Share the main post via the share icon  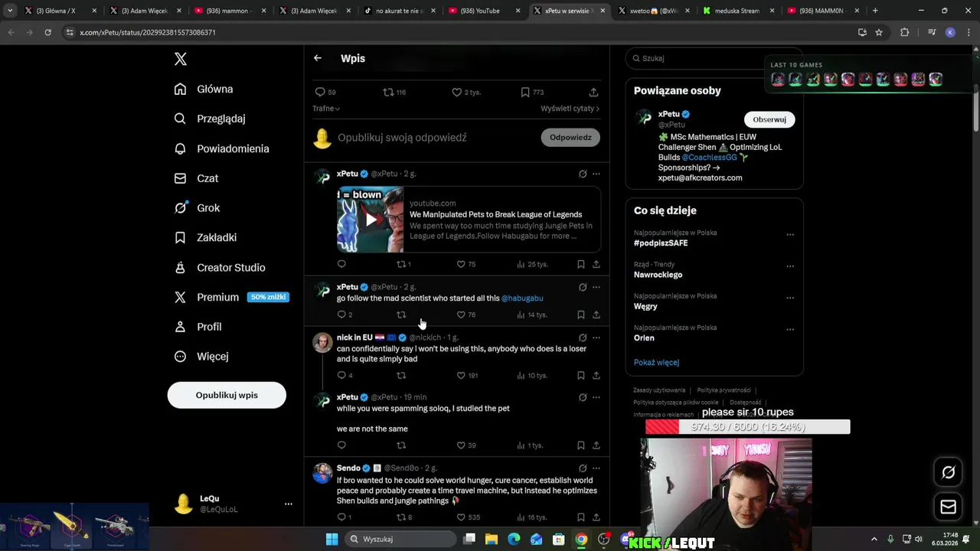[593, 92]
